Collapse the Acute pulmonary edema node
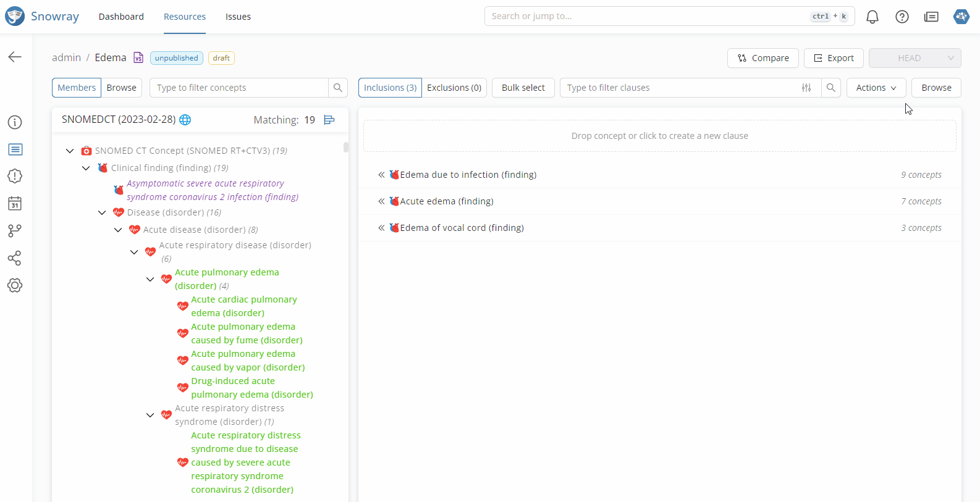Screen dimensions: 980x502 (150, 279)
